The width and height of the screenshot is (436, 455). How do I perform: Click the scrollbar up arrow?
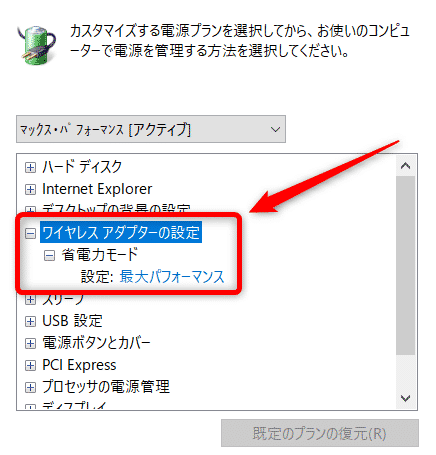click(x=405, y=166)
